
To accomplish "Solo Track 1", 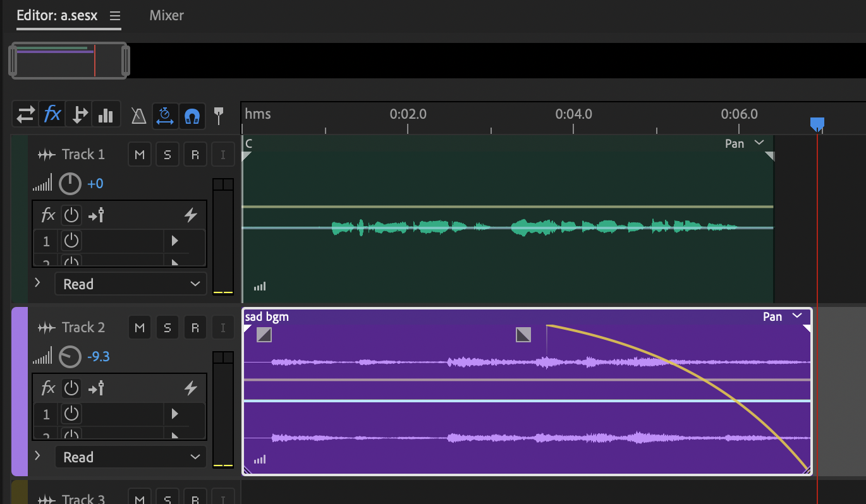I will (168, 155).
